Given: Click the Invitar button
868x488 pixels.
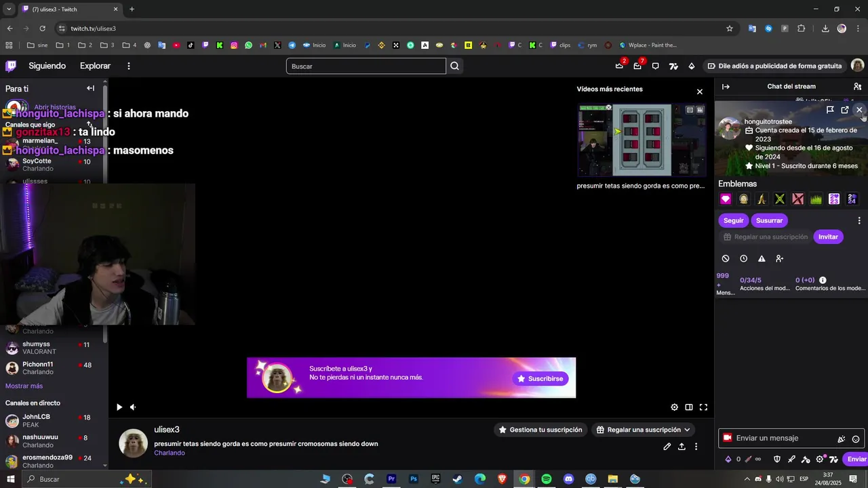Looking at the screenshot, I should [828, 237].
